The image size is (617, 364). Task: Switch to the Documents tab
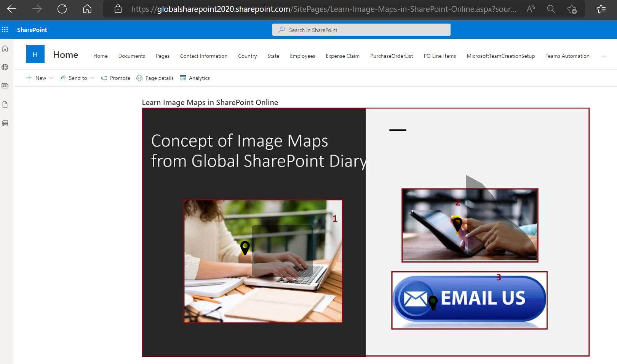(131, 56)
